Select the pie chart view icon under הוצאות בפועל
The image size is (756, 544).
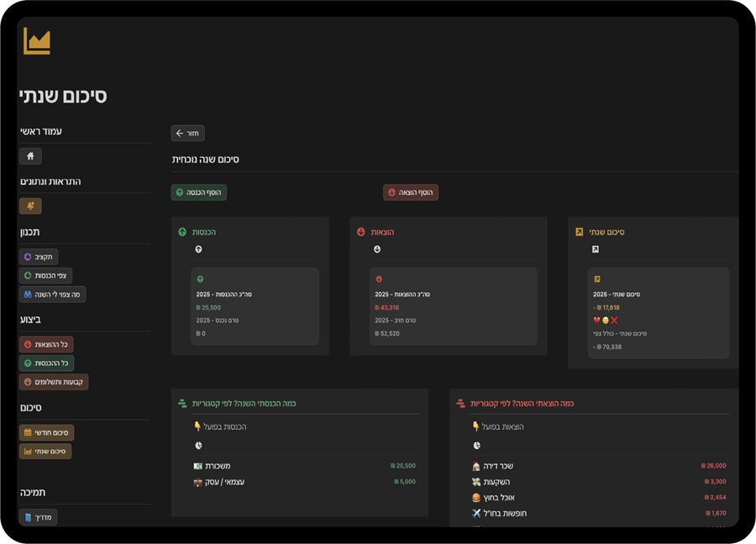click(476, 446)
